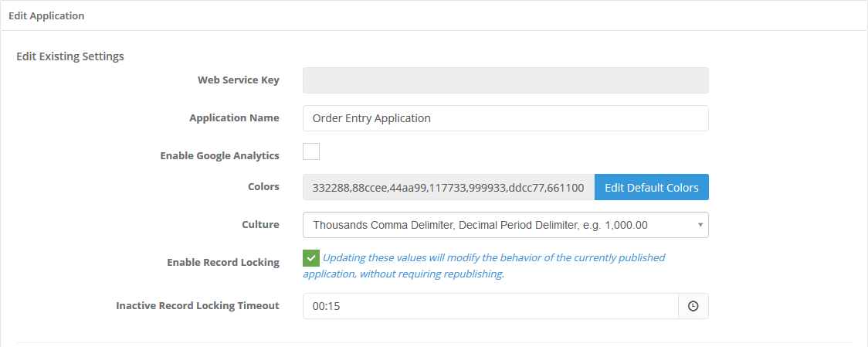Click the Enable Record Locking label

pos(223,262)
